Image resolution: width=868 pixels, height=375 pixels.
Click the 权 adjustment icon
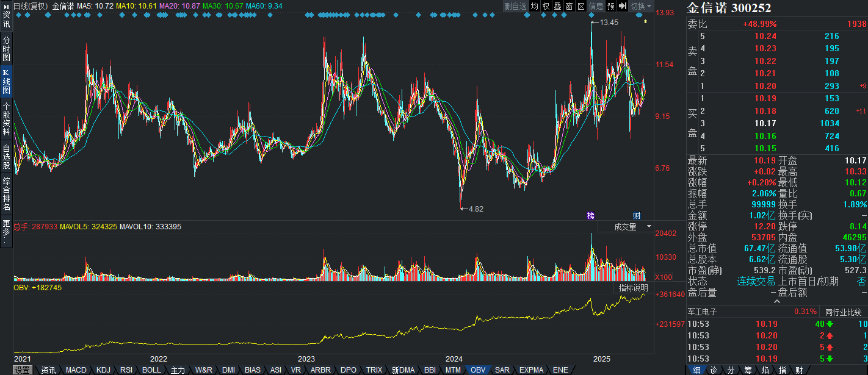click(546, 6)
